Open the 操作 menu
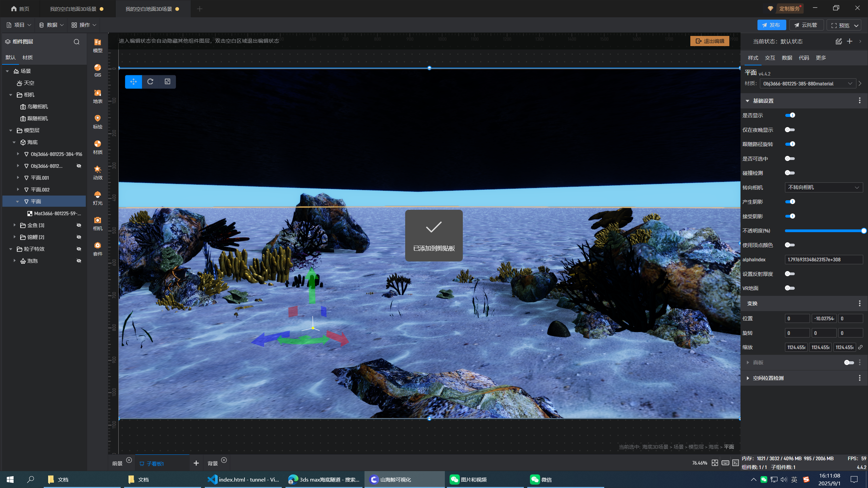The image size is (868, 488). tap(84, 25)
